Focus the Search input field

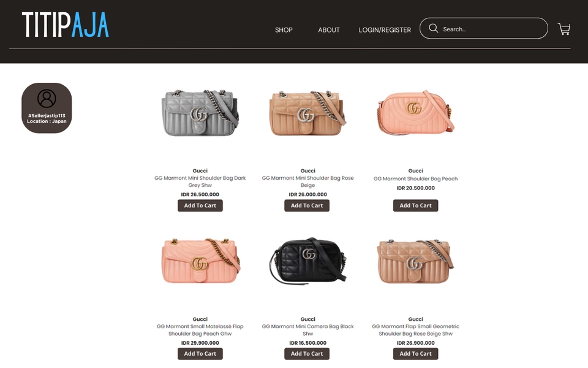483,28
